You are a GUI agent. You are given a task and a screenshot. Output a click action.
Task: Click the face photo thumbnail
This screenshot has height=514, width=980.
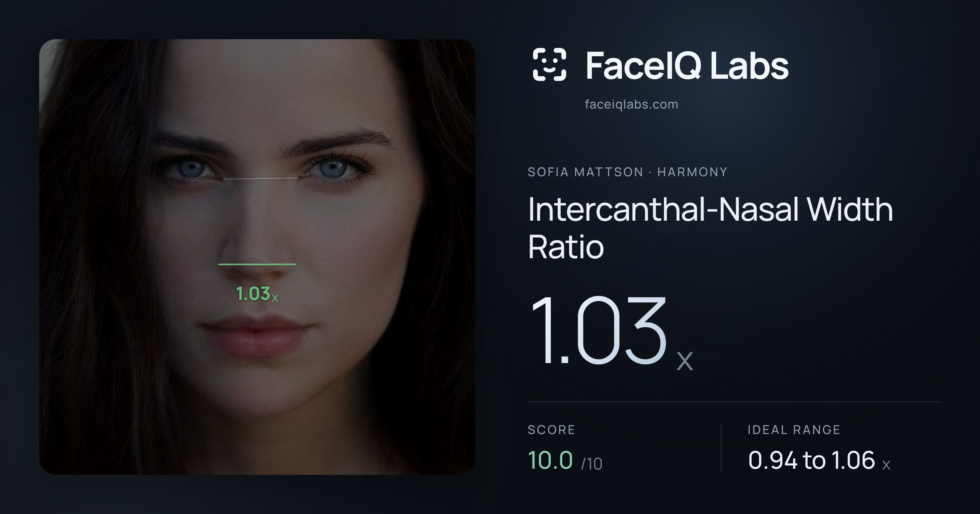257,257
